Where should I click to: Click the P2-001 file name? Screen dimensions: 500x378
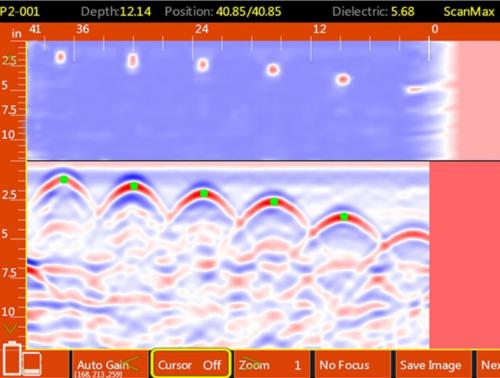(20, 12)
